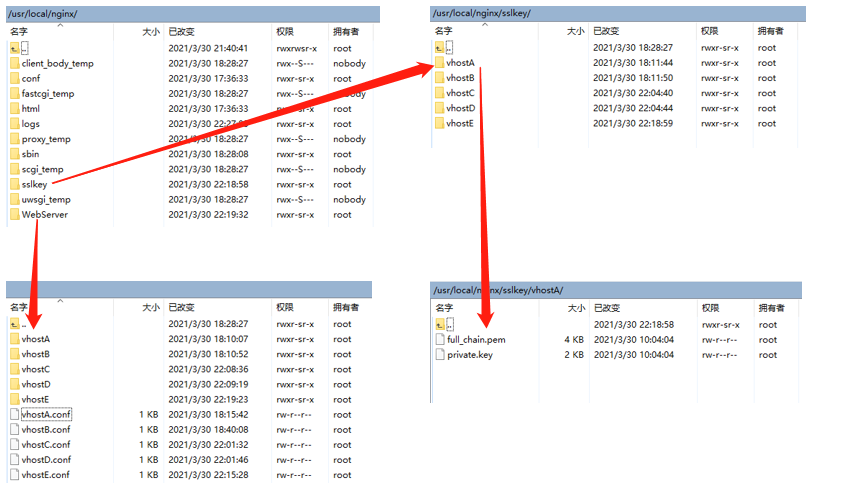This screenshot has width=850, height=498.
Task: Select the full_chain.pem file icon
Action: (440, 340)
